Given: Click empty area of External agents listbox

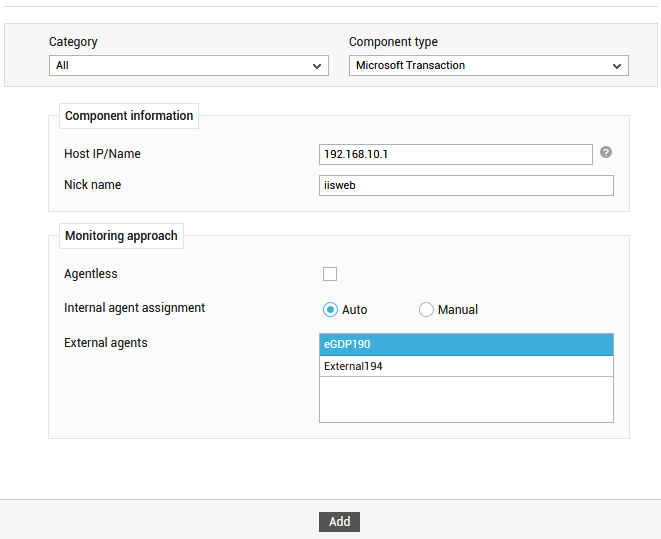Looking at the screenshot, I should pyautogui.click(x=466, y=400).
